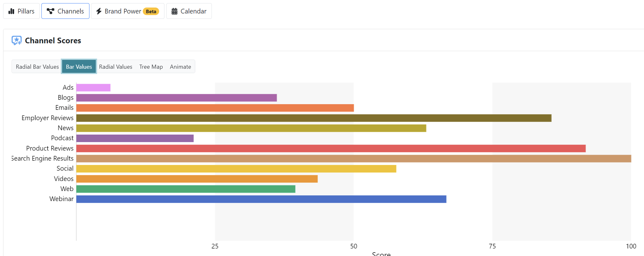This screenshot has width=644, height=256.
Task: Click the Channel Scores star chat icon
Action: point(17,40)
